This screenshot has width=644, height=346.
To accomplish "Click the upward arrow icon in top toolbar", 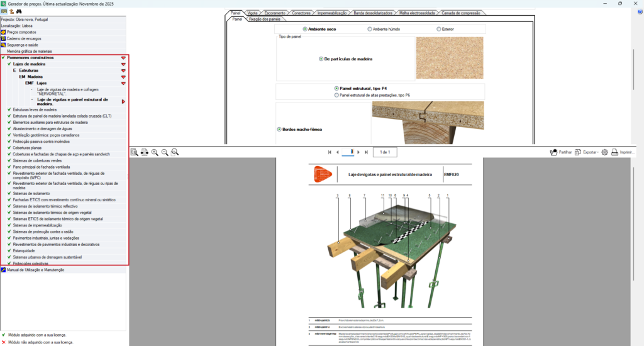I will pyautogui.click(x=11, y=11).
